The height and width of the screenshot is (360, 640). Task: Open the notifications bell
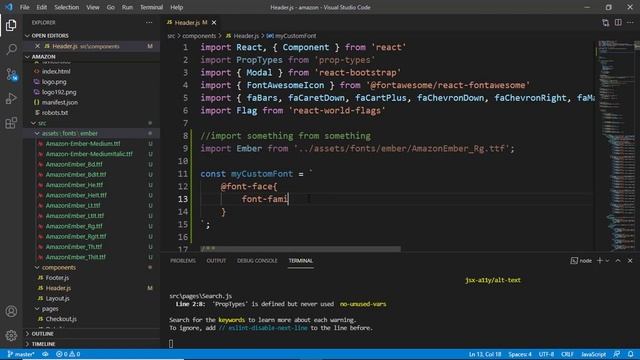631,354
